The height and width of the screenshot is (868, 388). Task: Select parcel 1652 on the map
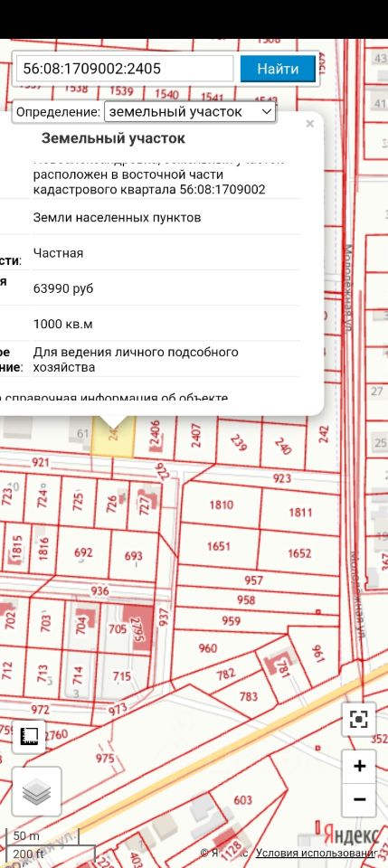click(299, 553)
